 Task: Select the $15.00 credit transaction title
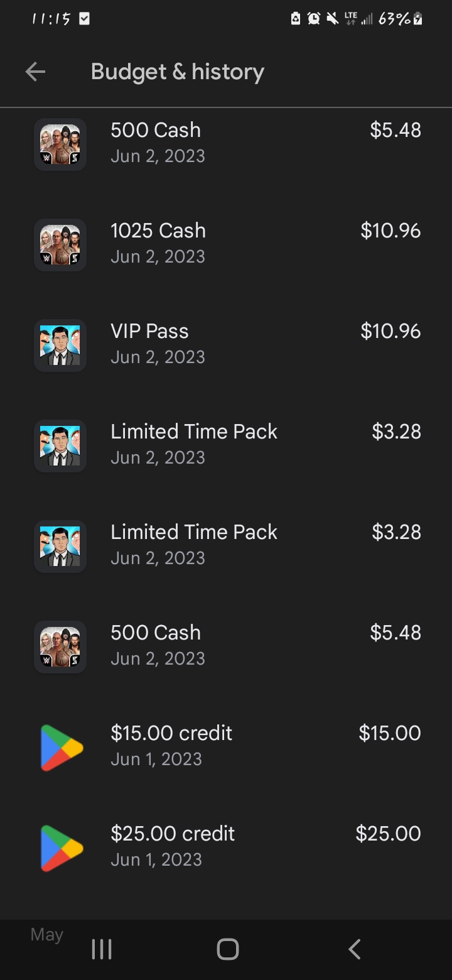click(x=171, y=733)
